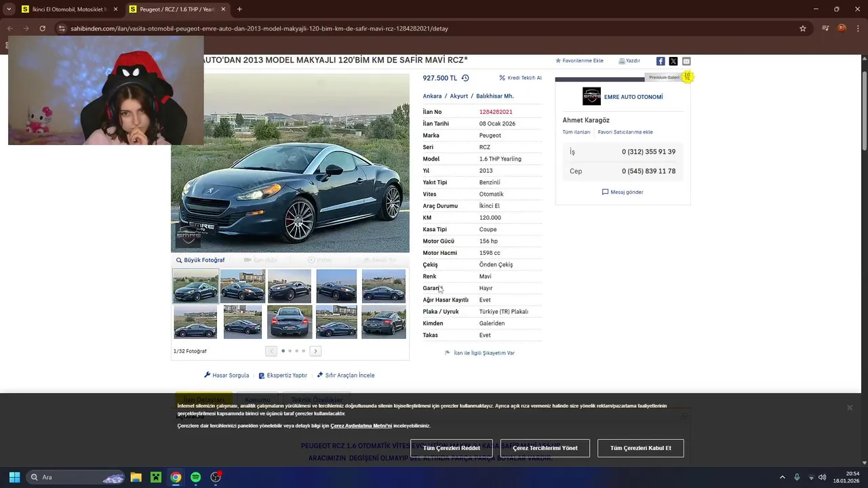Click the 927.500 TL price text
Image resolution: width=868 pixels, height=488 pixels.
click(440, 78)
